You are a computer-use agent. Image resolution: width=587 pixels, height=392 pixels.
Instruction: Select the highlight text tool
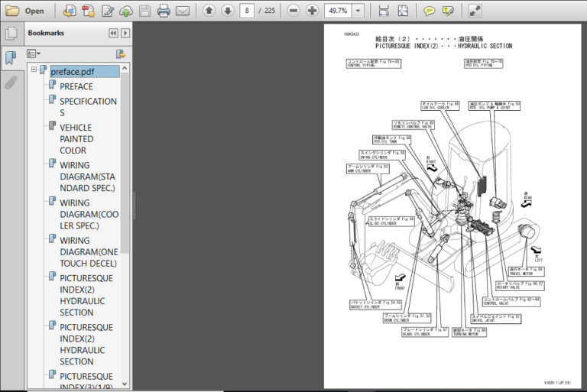pos(448,11)
